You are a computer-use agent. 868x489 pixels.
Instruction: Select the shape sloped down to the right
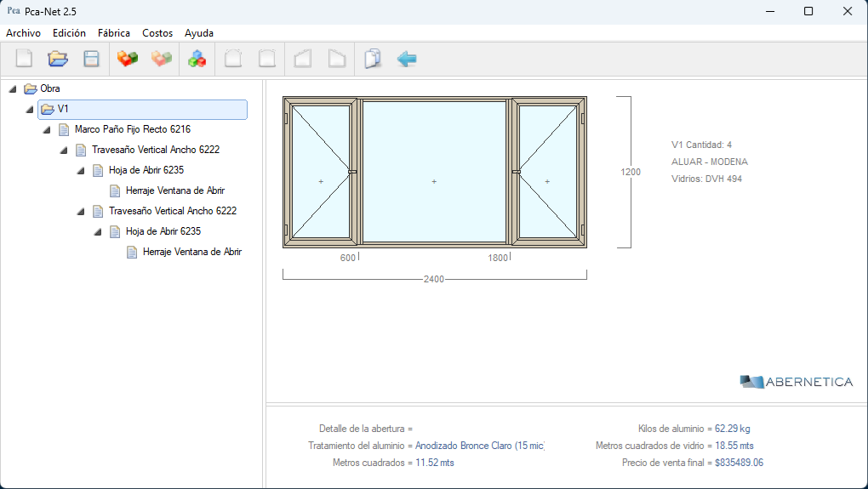pos(337,58)
